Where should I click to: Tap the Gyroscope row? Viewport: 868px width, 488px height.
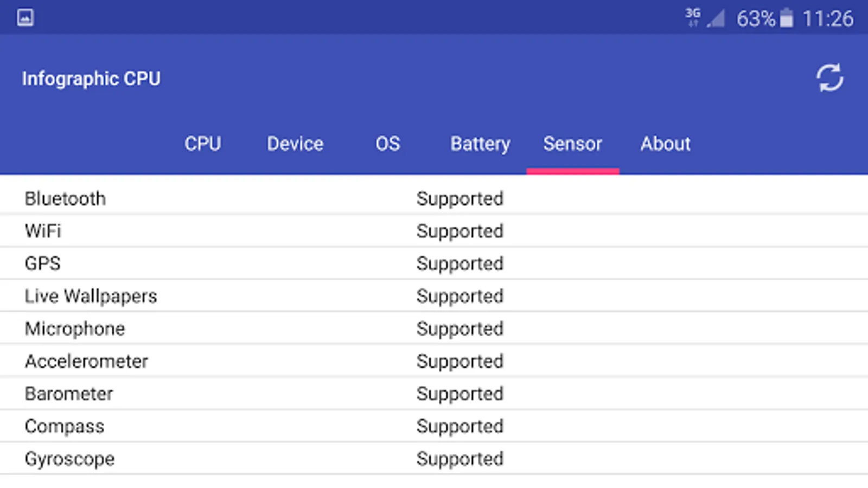pos(69,459)
